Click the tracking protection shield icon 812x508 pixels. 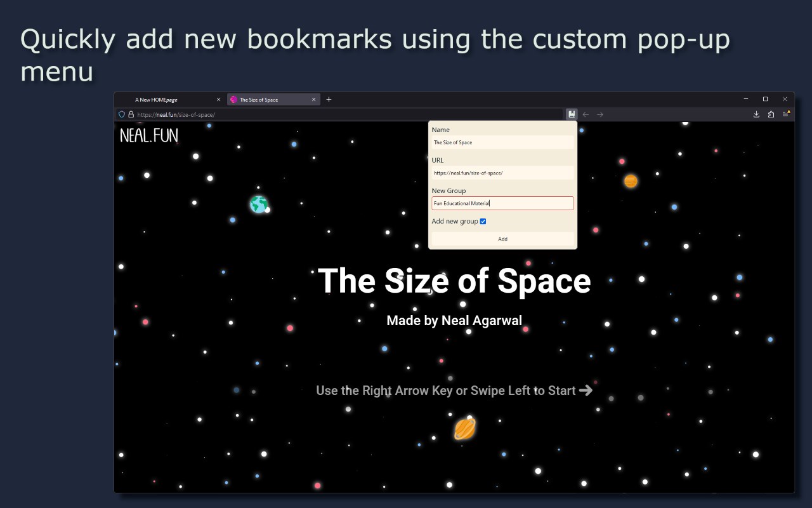click(122, 115)
